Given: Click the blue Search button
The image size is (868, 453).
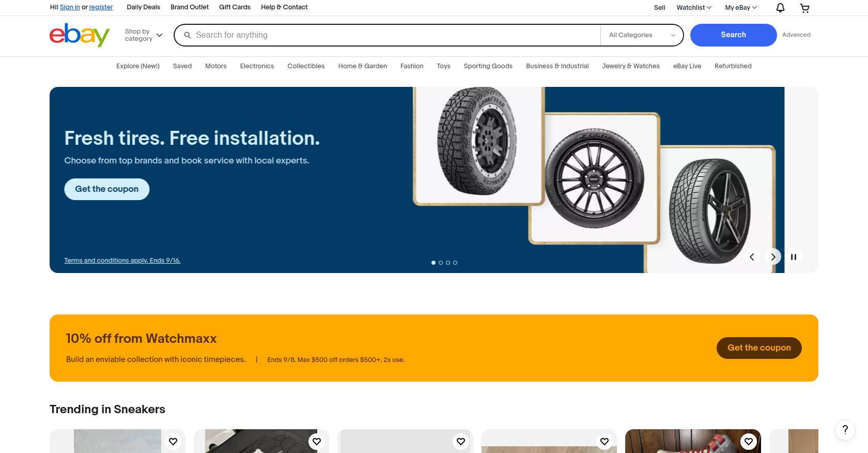Looking at the screenshot, I should (734, 35).
